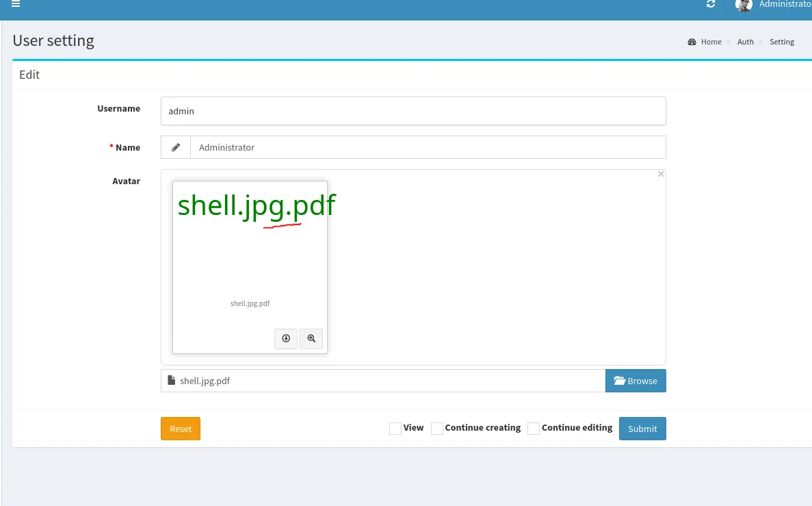Check the Continue creating option
This screenshot has height=506, width=812.
[437, 428]
